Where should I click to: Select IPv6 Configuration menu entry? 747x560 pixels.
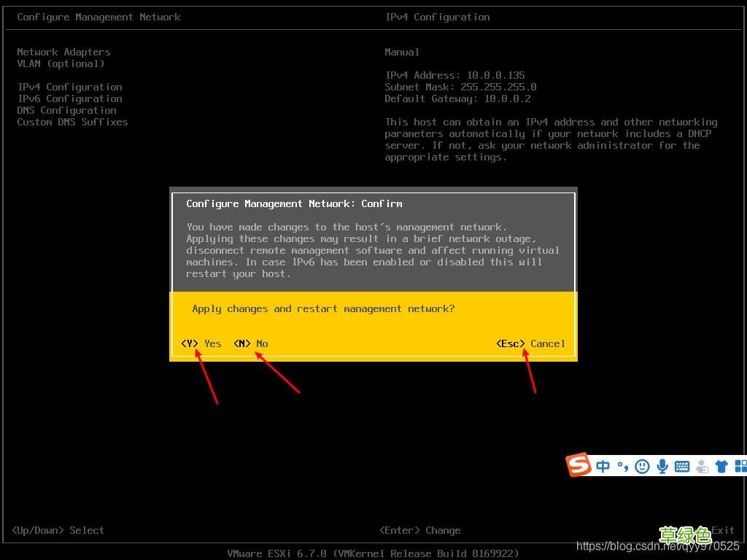[x=69, y=98]
